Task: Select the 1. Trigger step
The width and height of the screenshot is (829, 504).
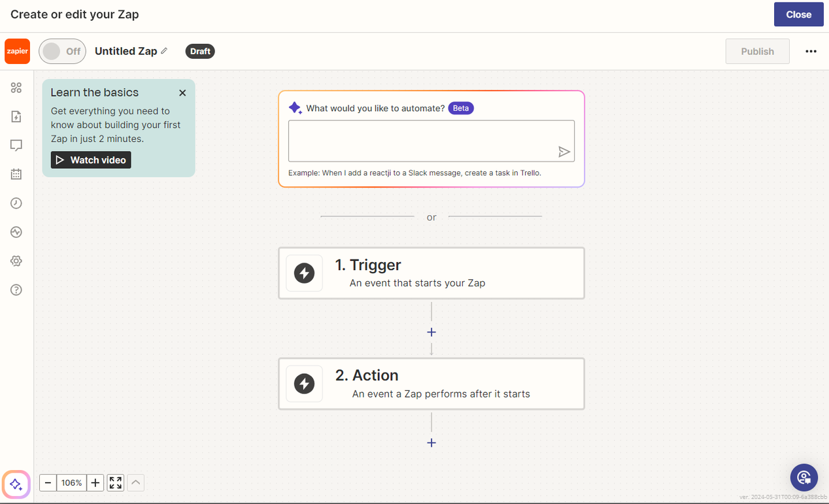Action: coord(431,273)
